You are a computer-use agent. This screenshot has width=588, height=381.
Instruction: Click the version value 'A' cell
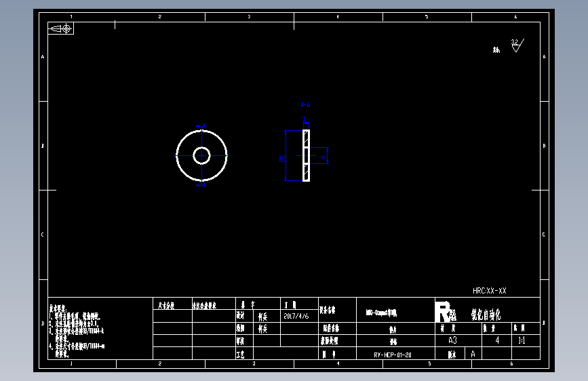pos(473,354)
